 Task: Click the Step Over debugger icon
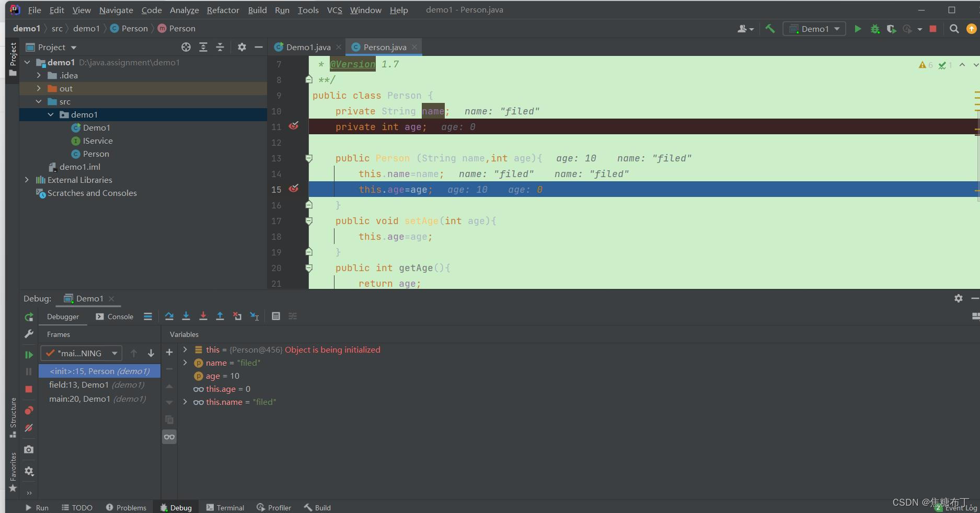(169, 316)
